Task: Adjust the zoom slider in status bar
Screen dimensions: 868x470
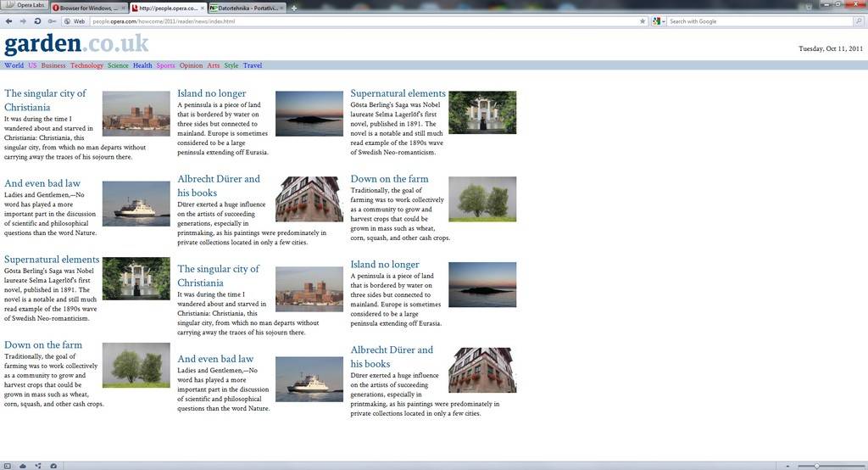Action: [816, 466]
